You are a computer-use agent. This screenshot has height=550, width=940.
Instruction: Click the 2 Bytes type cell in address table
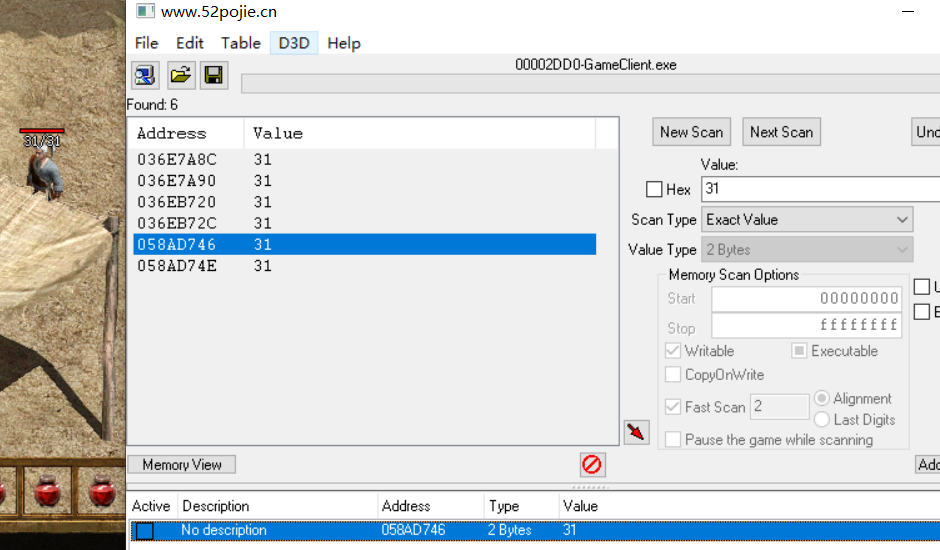510,530
